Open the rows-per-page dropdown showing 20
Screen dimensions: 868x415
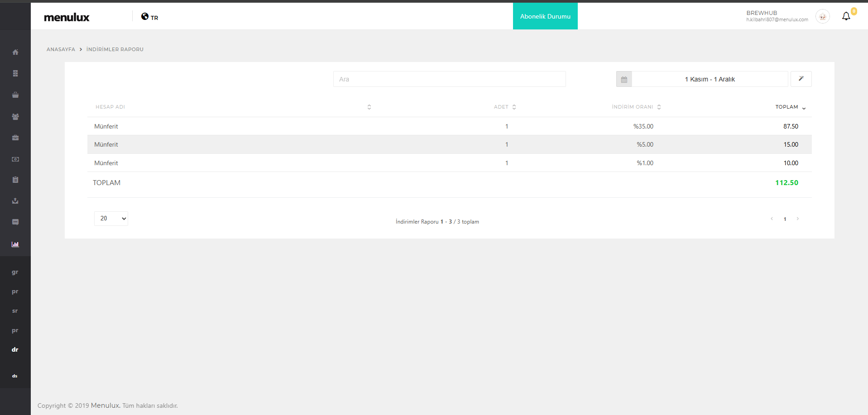(x=111, y=219)
